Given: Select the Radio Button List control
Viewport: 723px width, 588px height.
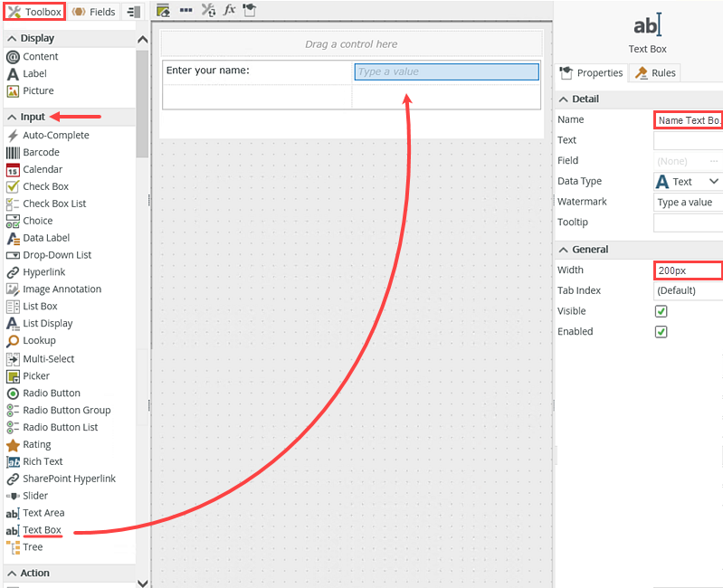Looking at the screenshot, I should pyautogui.click(x=52, y=427).
